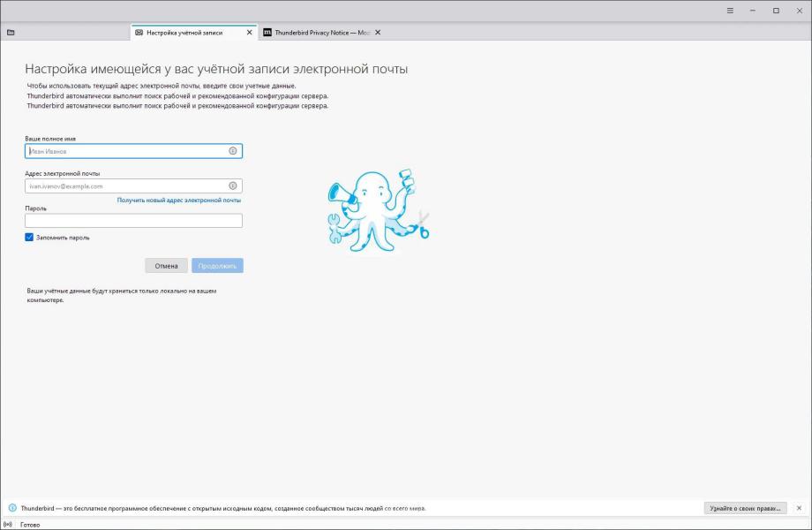
Task: Click the Mozilla icon on Privacy Notice tab
Action: (x=267, y=32)
